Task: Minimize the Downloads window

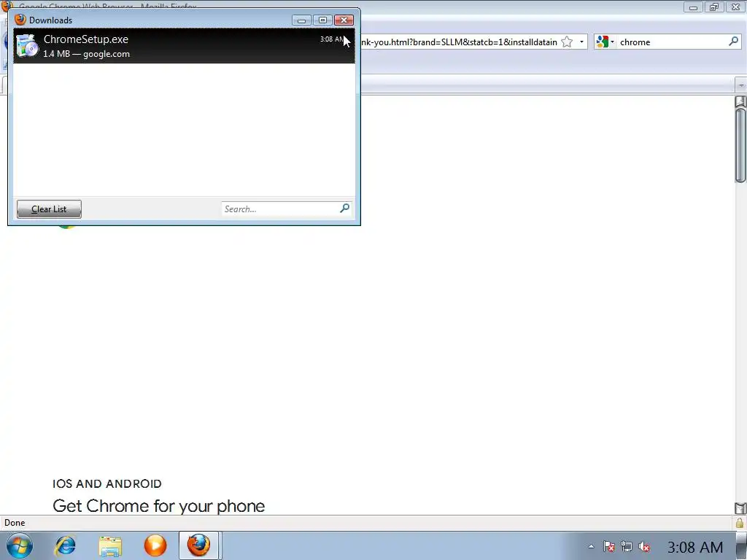Action: tap(301, 20)
